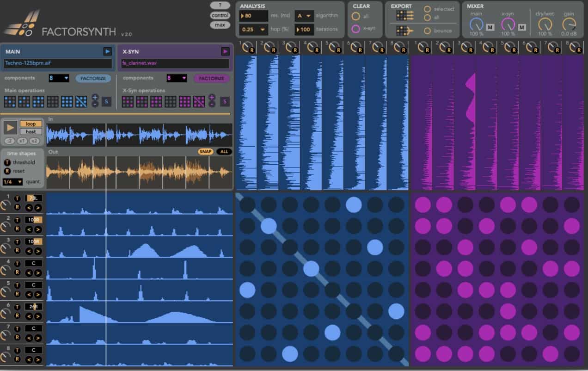Click the T button on component row 4

[17, 264]
